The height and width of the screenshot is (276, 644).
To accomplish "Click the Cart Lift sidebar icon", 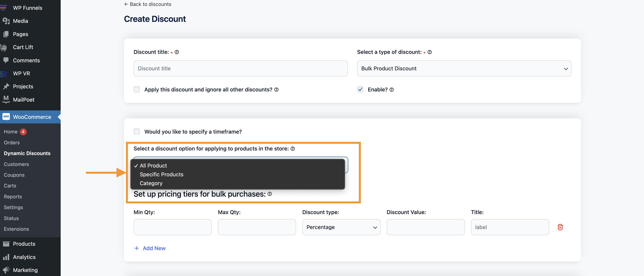I will 5,47.
